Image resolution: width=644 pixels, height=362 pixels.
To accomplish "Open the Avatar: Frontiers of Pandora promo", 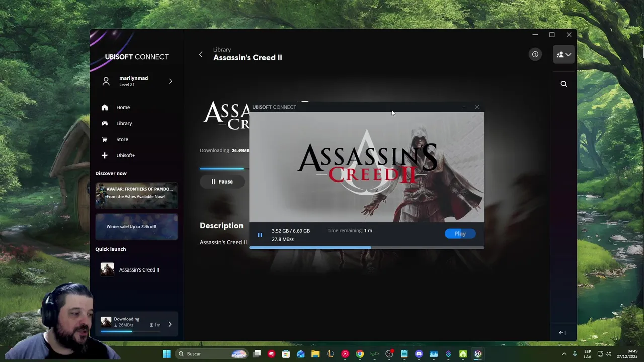I will (x=136, y=195).
